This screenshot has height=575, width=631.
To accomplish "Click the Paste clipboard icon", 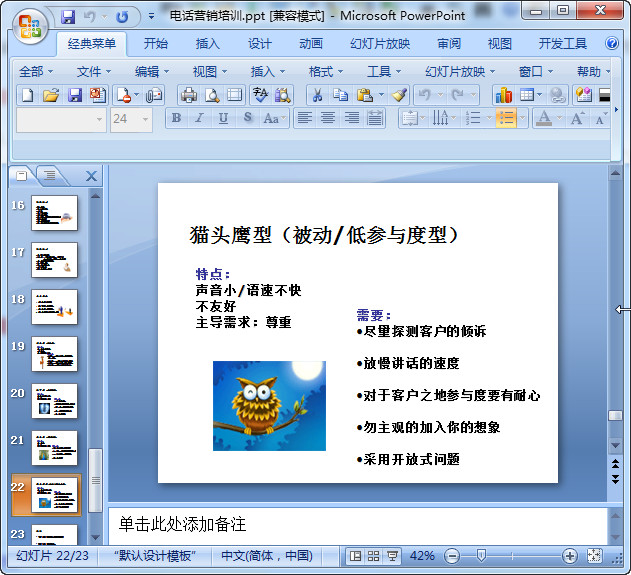I will click(x=364, y=95).
